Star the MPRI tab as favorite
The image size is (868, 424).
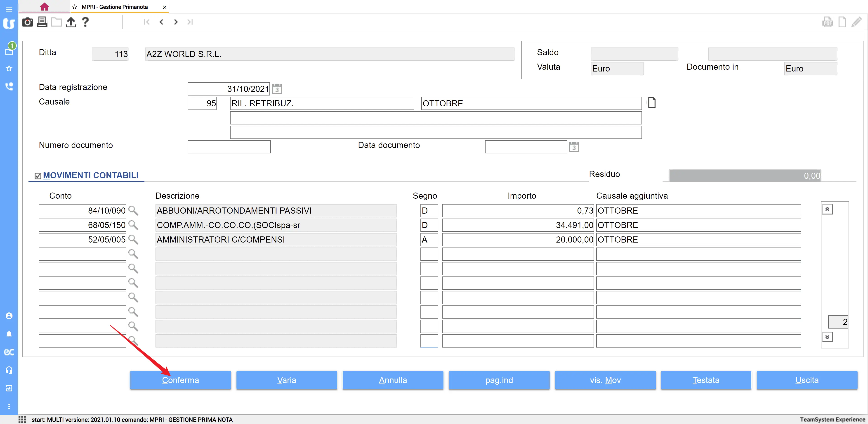tap(75, 7)
